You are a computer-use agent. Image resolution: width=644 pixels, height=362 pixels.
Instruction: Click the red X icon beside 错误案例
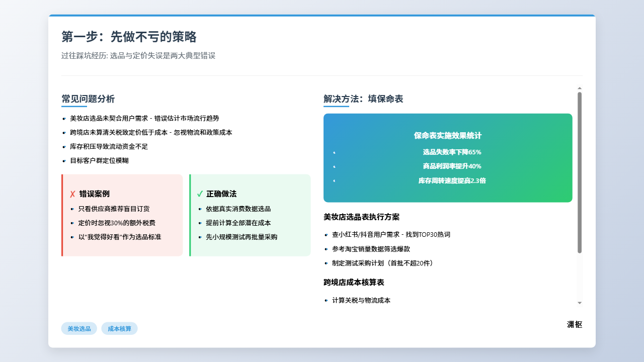(x=72, y=194)
